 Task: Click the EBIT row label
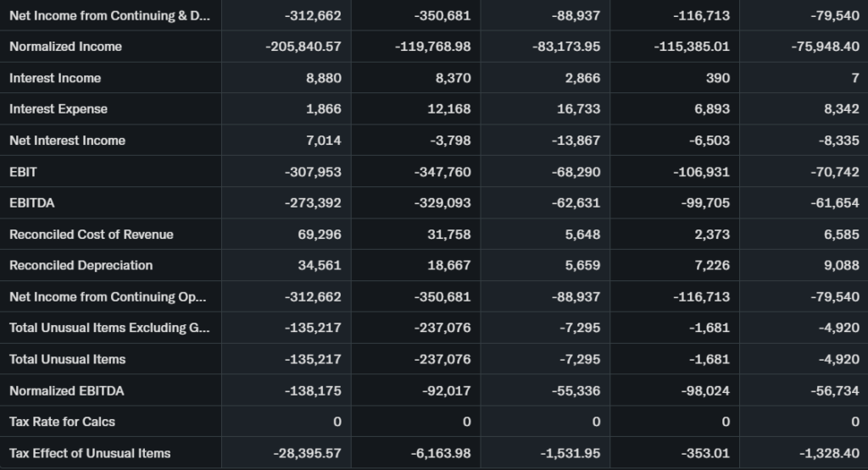pos(23,172)
